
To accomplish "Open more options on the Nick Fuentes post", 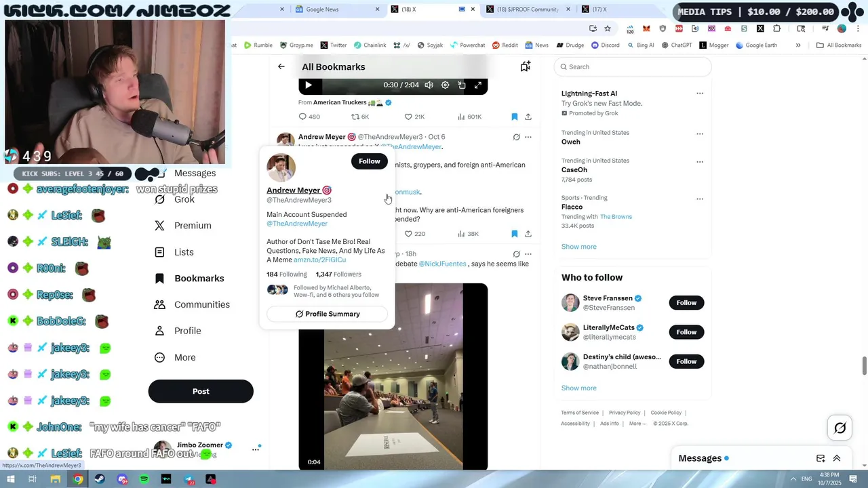I will 528,254.
